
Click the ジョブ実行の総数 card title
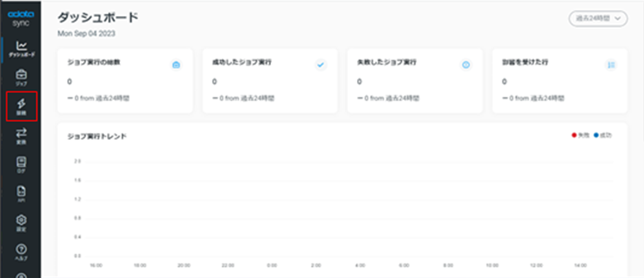pos(94,62)
